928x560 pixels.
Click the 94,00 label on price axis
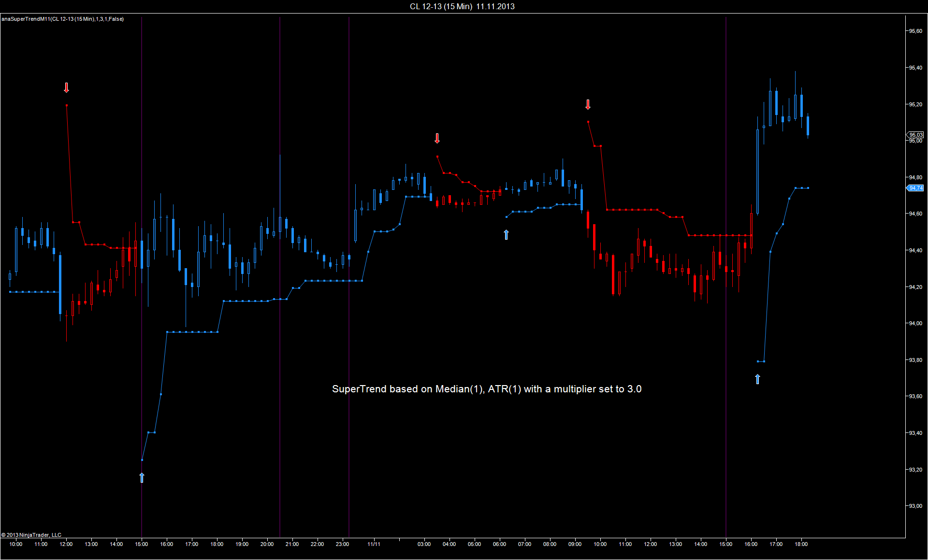[915, 323]
